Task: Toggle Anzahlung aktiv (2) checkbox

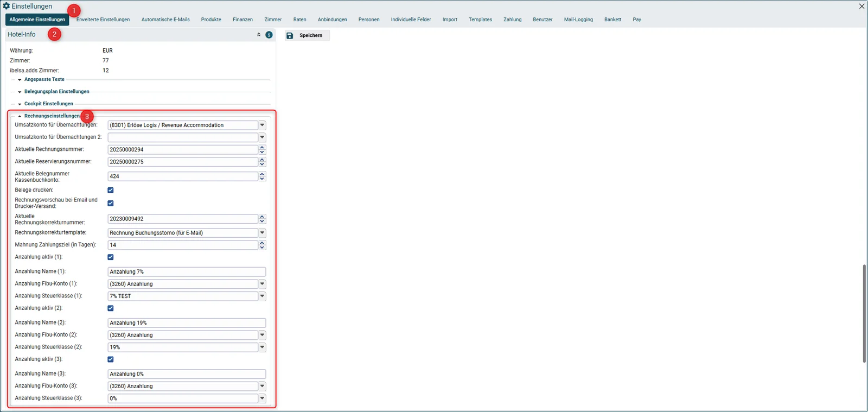Action: point(111,308)
